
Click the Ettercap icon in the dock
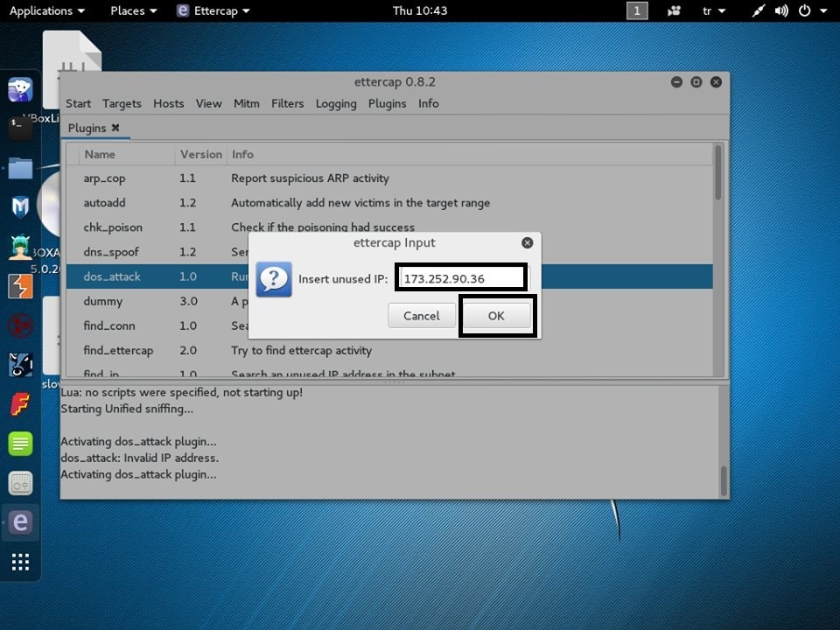pos(20,522)
